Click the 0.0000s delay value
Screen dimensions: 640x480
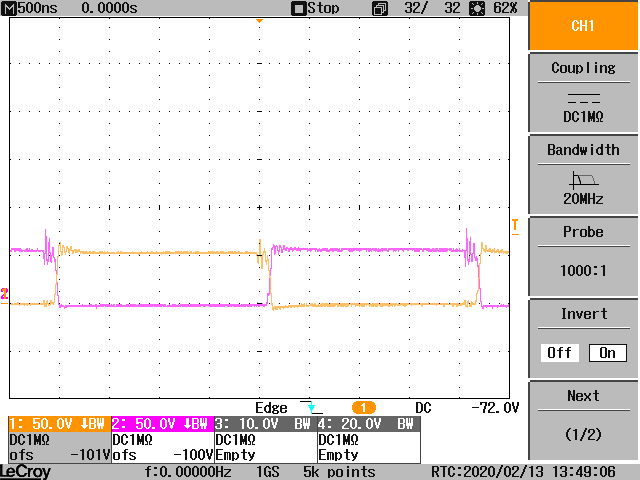click(x=109, y=8)
